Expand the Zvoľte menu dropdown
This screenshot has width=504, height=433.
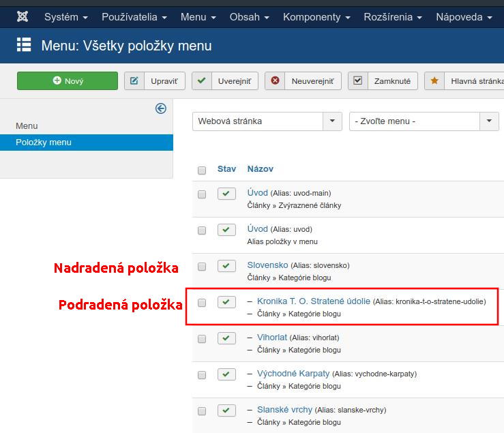[424, 121]
